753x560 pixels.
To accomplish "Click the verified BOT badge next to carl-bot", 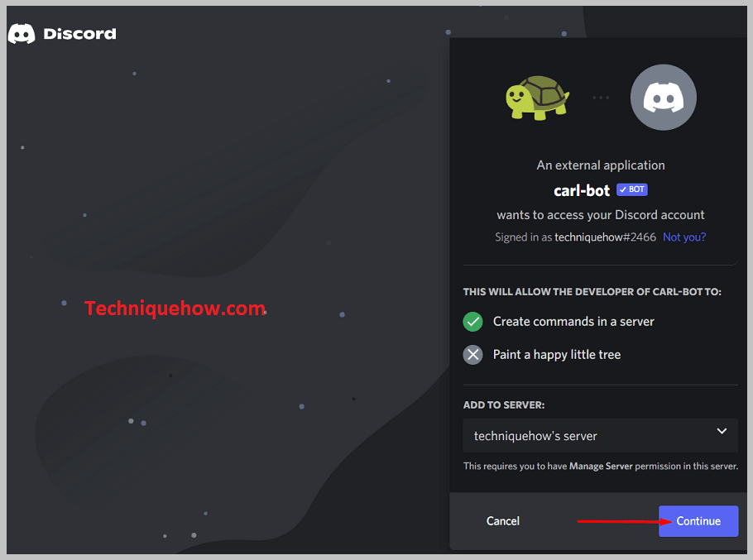I will pos(632,189).
